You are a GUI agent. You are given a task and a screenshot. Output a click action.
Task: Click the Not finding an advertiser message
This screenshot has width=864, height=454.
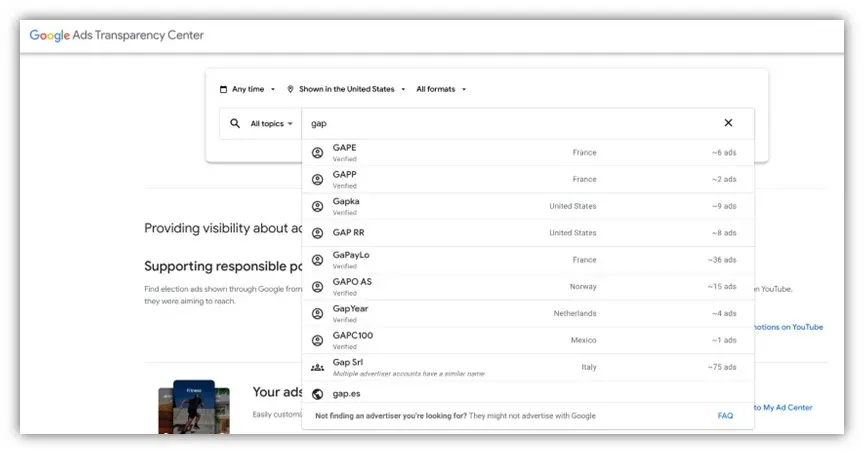click(x=455, y=416)
